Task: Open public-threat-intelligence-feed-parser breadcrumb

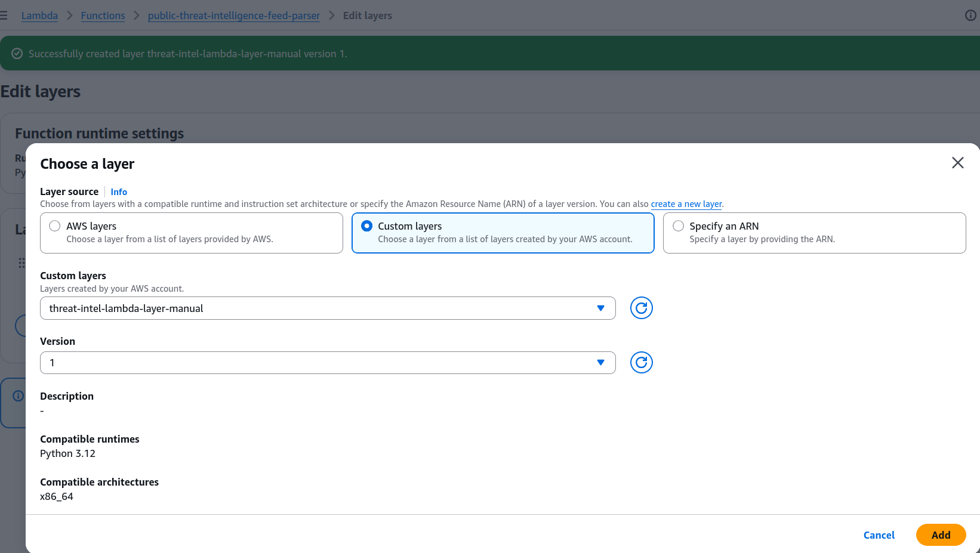Action: (234, 16)
